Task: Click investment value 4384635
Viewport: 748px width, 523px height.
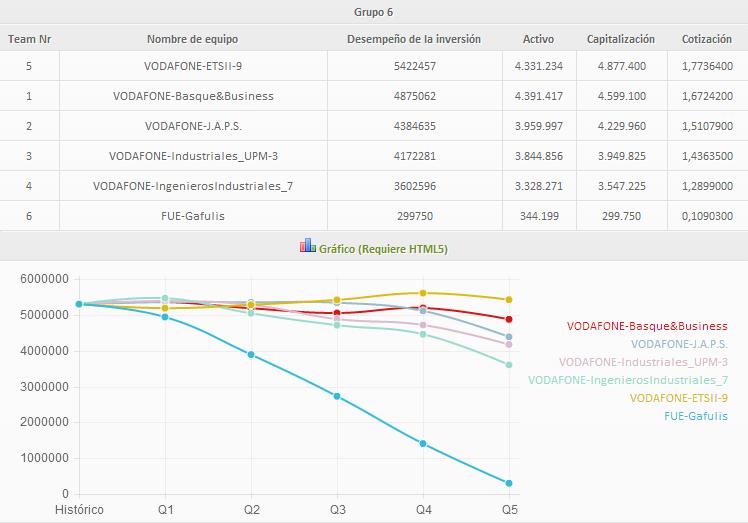Action: [x=415, y=126]
